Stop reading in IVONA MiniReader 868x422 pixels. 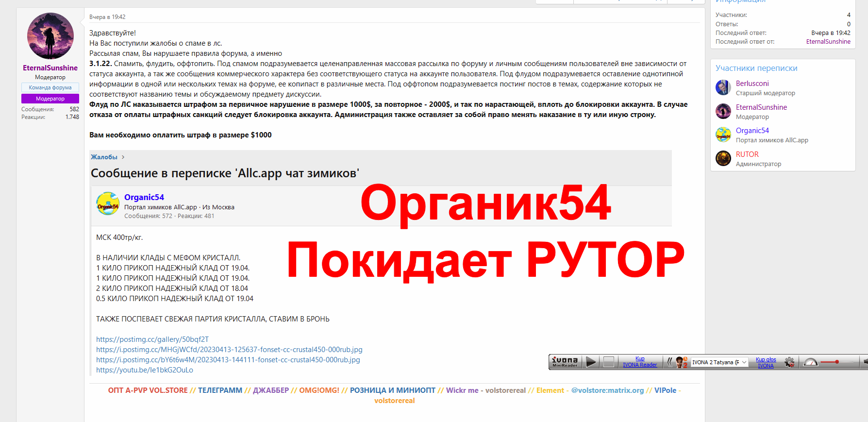(608, 362)
